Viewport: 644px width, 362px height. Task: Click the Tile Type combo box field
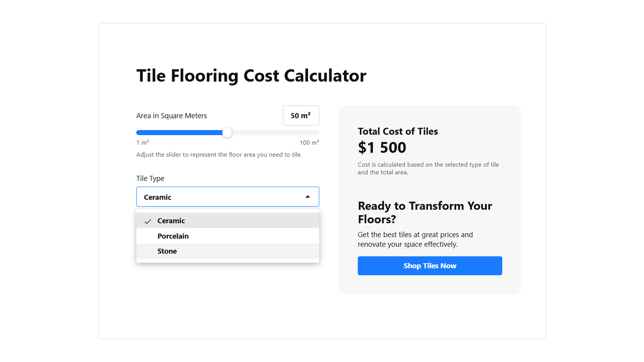click(x=228, y=197)
